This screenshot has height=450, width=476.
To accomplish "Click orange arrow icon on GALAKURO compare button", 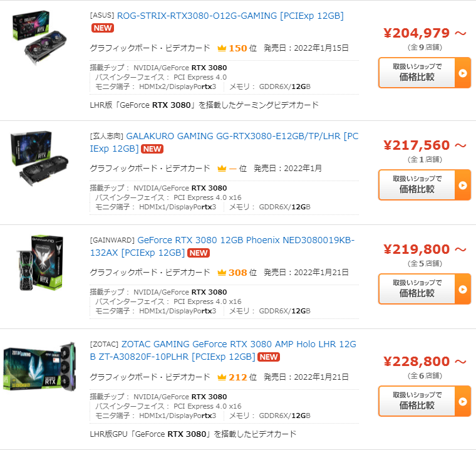I will tap(463, 185).
